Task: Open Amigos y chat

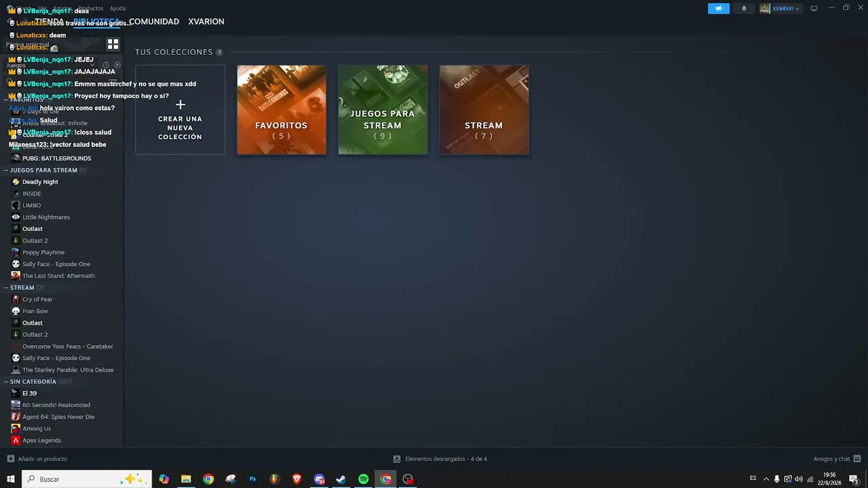Action: pyautogui.click(x=837, y=459)
